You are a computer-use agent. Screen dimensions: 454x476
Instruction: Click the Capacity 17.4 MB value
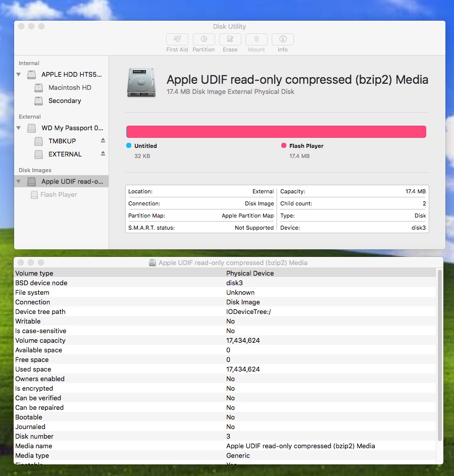(416, 191)
